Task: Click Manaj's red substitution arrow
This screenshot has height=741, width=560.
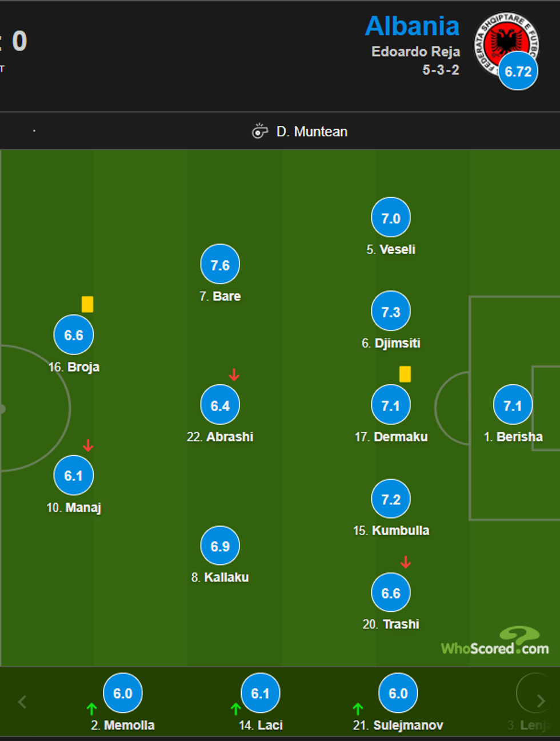Action: tap(88, 445)
